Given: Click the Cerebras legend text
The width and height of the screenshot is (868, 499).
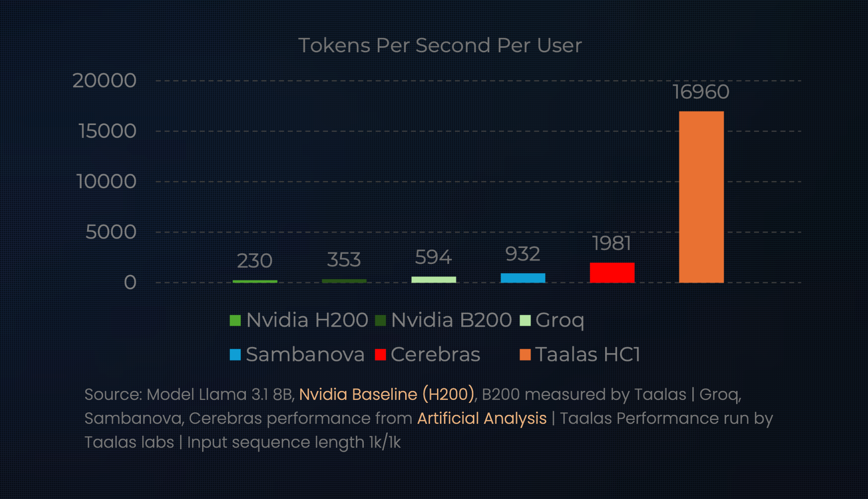Looking at the screenshot, I should [435, 355].
